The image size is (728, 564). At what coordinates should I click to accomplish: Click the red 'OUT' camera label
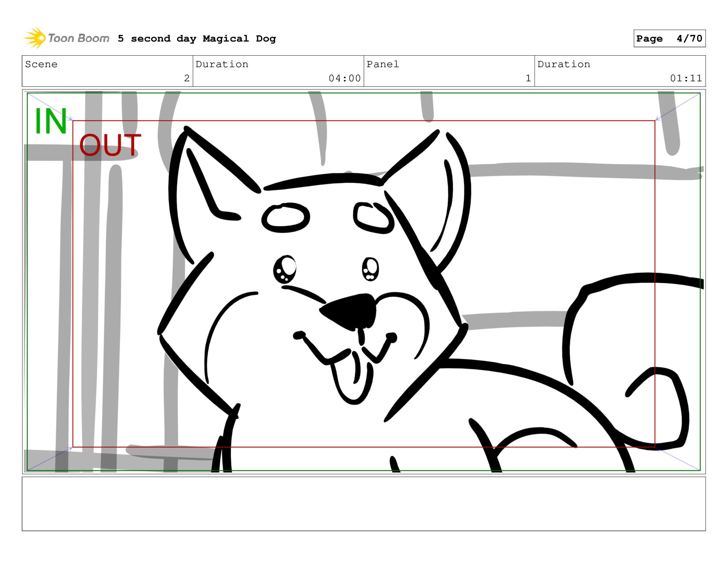point(110,145)
